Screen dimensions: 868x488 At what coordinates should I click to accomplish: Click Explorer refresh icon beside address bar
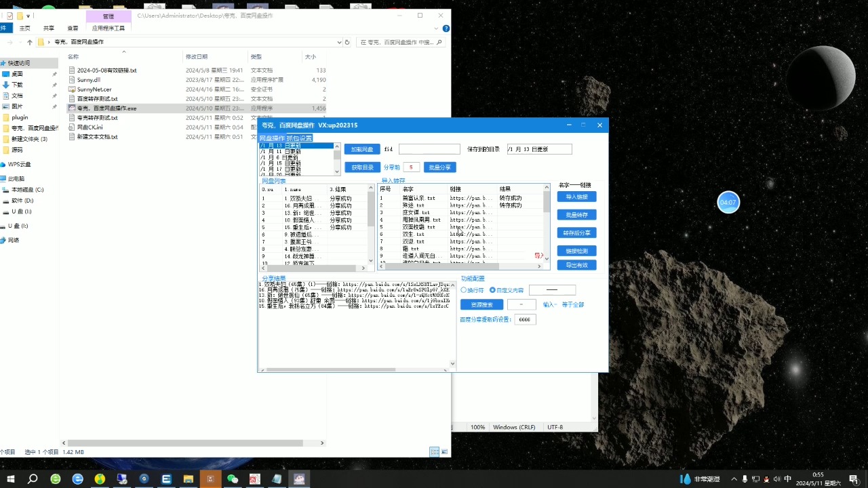point(347,42)
